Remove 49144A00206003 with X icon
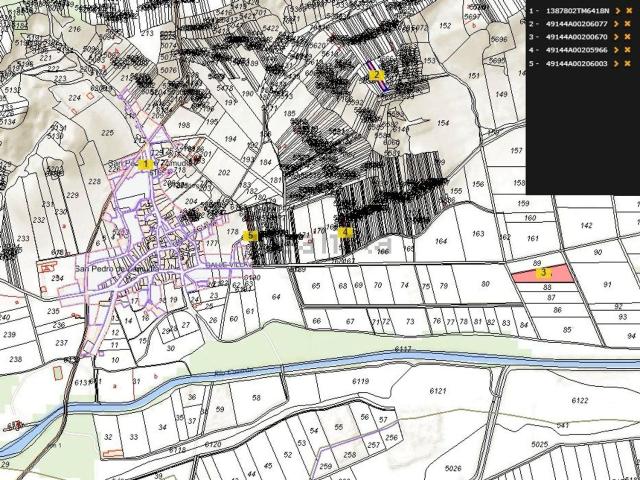640x480 pixels. click(x=628, y=64)
